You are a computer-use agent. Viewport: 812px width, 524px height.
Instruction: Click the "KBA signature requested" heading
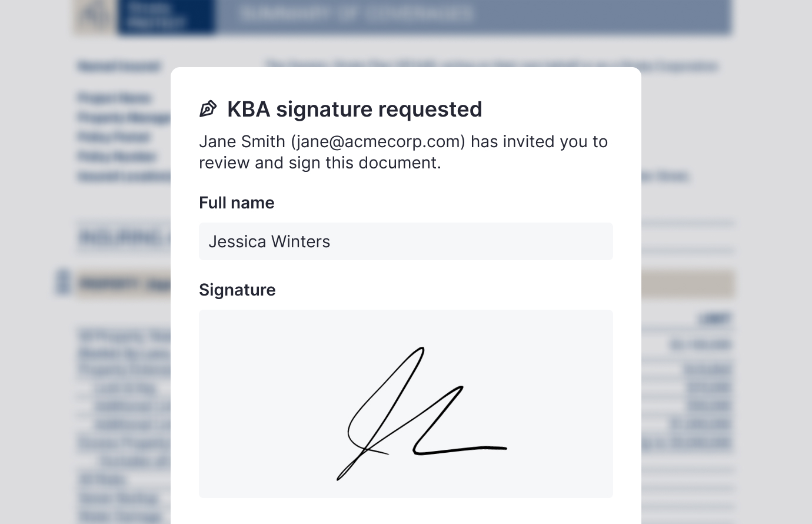tap(354, 110)
